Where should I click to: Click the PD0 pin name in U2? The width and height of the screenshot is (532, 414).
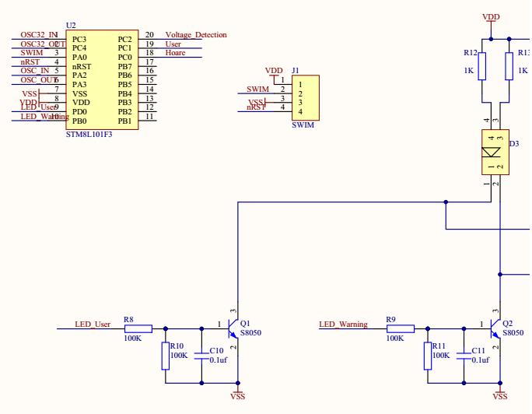79,111
